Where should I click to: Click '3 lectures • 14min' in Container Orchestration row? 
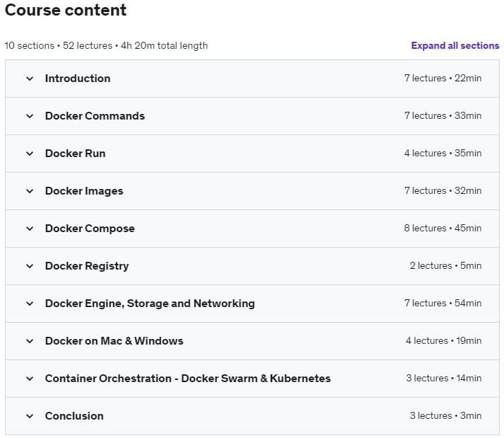(x=444, y=378)
